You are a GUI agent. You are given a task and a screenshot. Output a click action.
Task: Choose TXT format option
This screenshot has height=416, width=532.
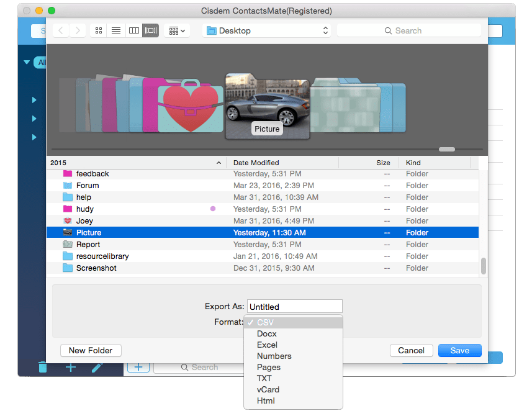293,378
